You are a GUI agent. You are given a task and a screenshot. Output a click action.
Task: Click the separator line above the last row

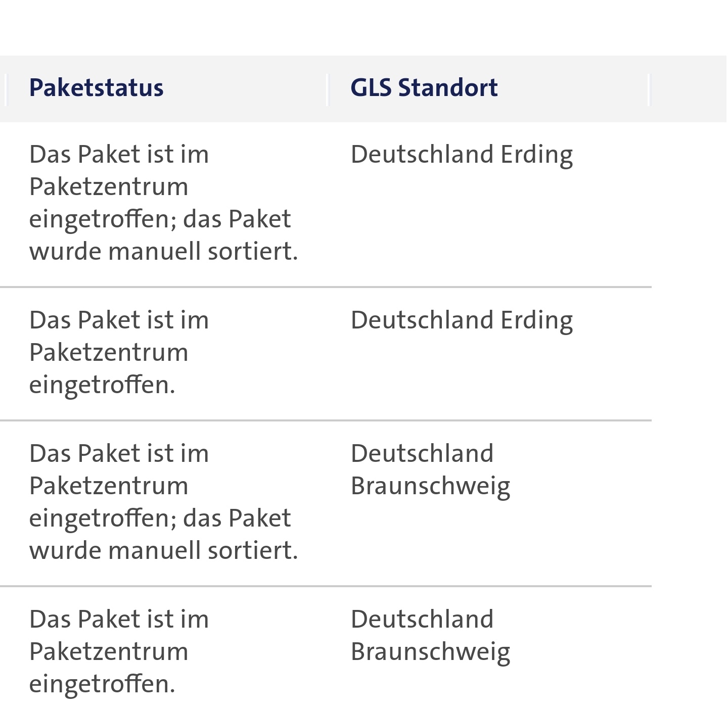click(326, 586)
